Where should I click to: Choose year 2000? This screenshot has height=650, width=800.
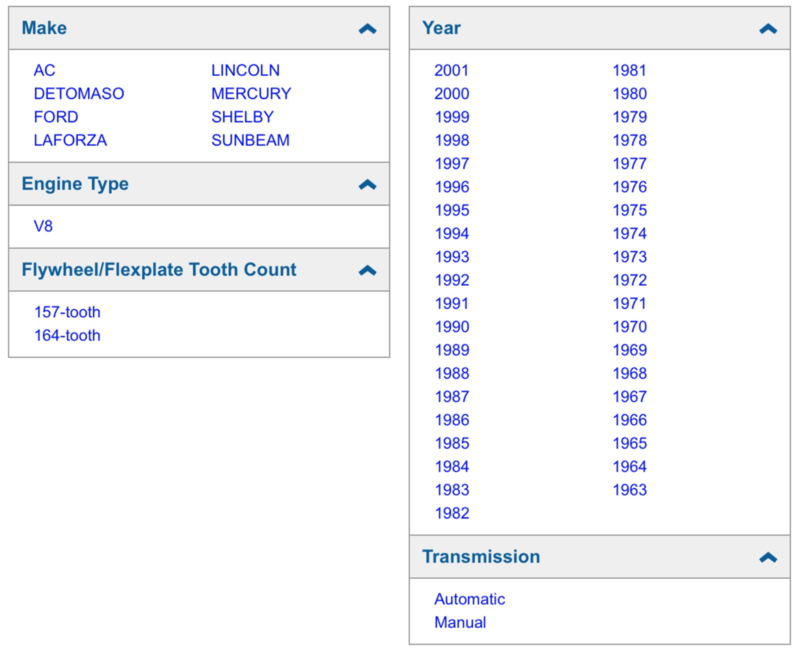tap(452, 94)
